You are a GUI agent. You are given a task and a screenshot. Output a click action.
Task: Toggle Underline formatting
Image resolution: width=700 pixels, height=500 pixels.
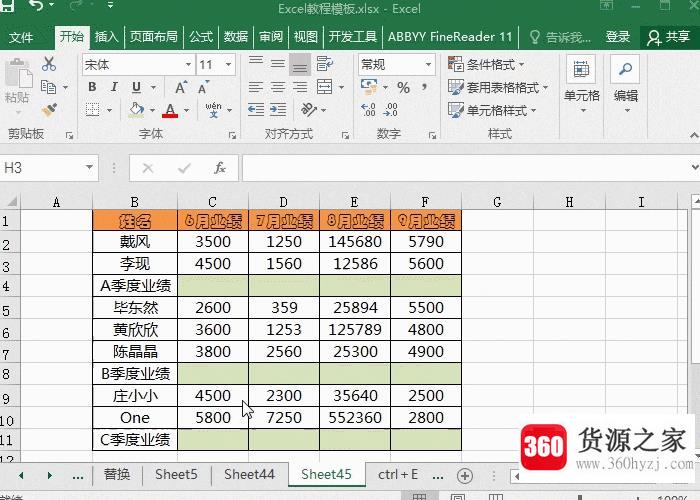(x=137, y=87)
